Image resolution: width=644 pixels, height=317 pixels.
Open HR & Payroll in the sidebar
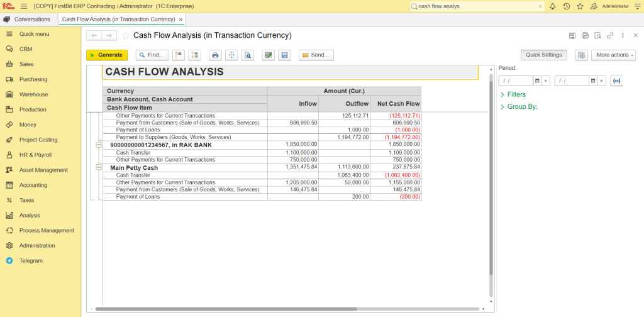35,155
